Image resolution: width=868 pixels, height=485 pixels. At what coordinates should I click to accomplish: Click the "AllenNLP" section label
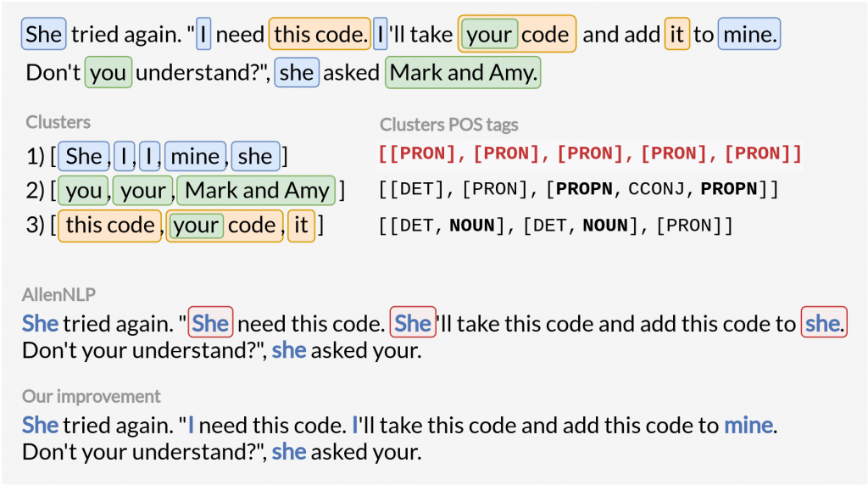[58, 295]
